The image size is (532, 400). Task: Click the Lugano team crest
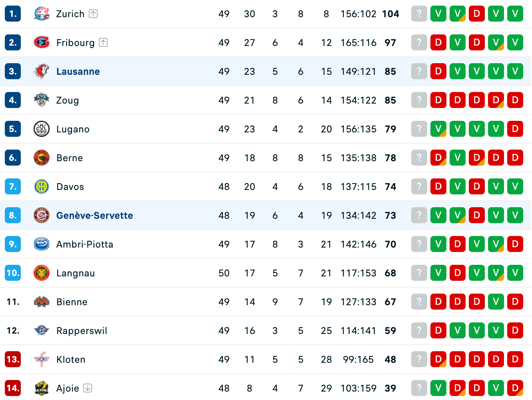pos(42,129)
